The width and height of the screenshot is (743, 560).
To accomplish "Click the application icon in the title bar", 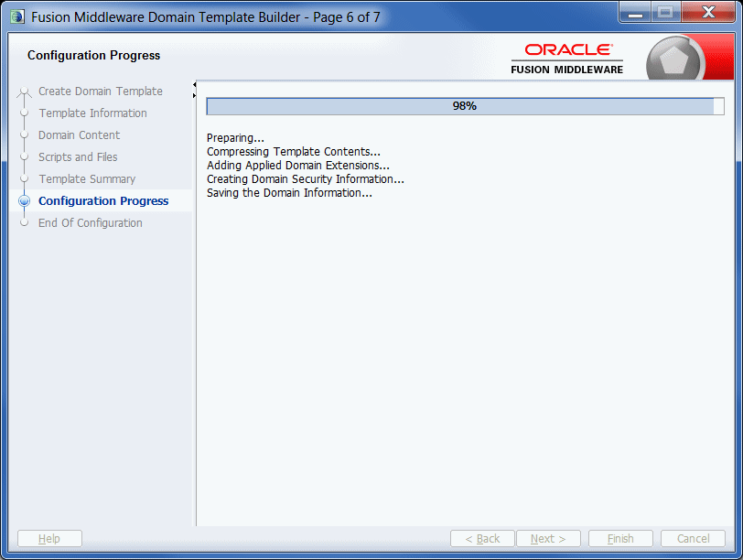I will click(x=17, y=17).
